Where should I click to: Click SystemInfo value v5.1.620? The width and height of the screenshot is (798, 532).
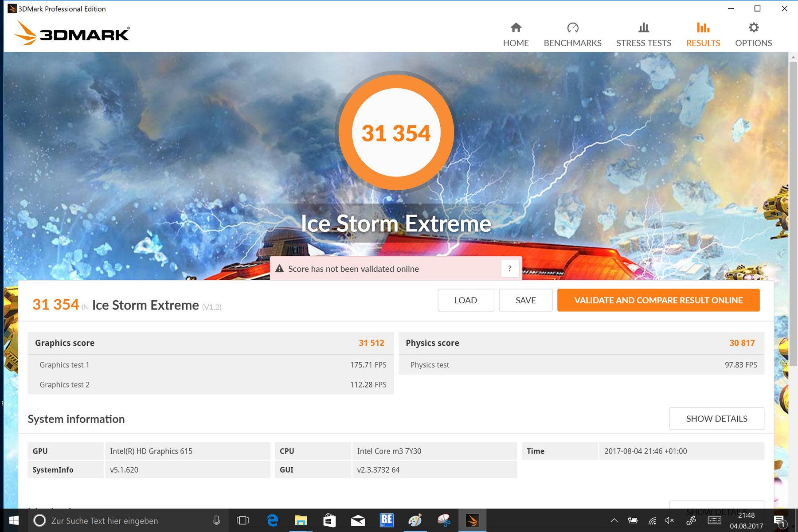pos(124,469)
